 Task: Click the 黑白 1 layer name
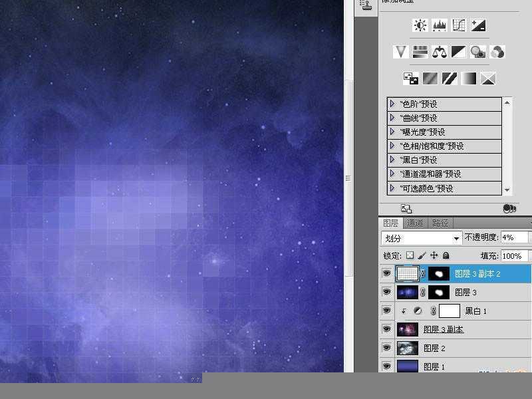click(475, 311)
